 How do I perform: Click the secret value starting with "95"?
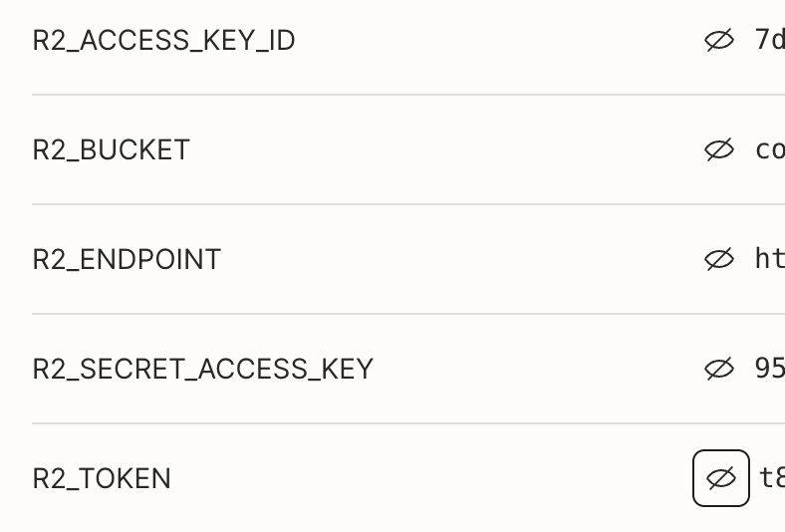770,369
